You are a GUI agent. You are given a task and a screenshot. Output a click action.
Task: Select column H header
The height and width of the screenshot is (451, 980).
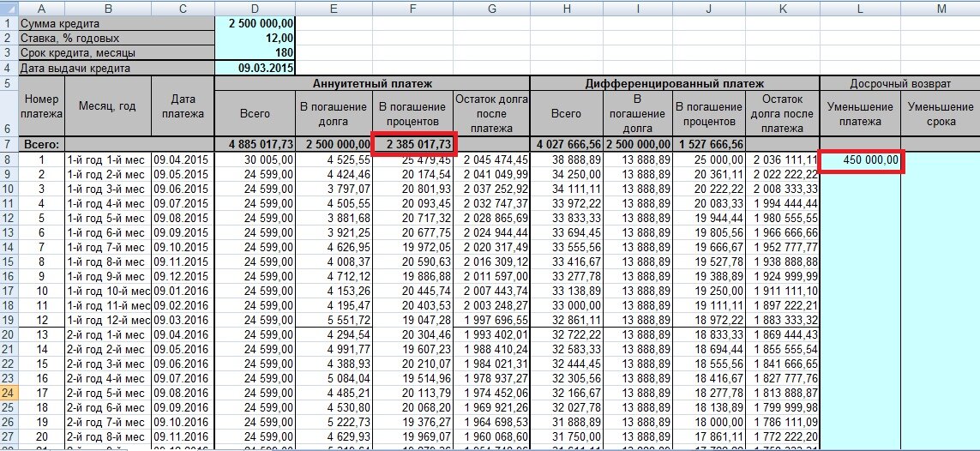click(567, 8)
